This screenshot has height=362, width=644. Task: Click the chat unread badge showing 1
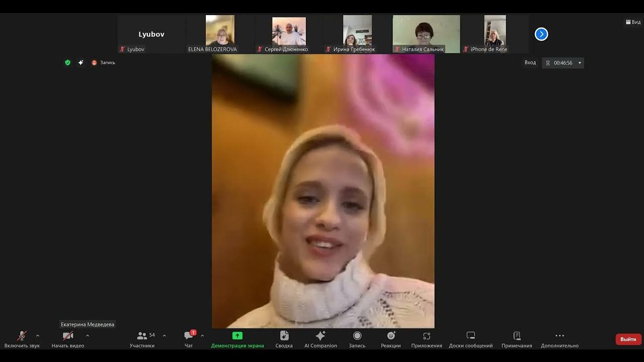point(193,333)
